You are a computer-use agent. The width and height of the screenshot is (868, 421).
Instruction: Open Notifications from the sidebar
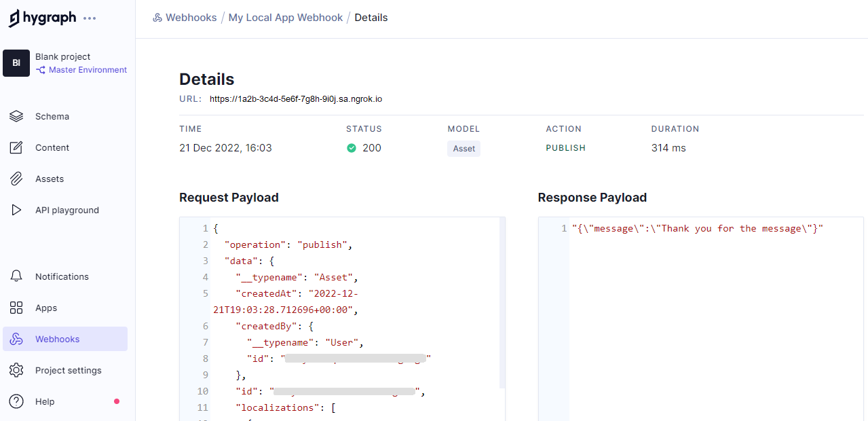pyautogui.click(x=62, y=276)
